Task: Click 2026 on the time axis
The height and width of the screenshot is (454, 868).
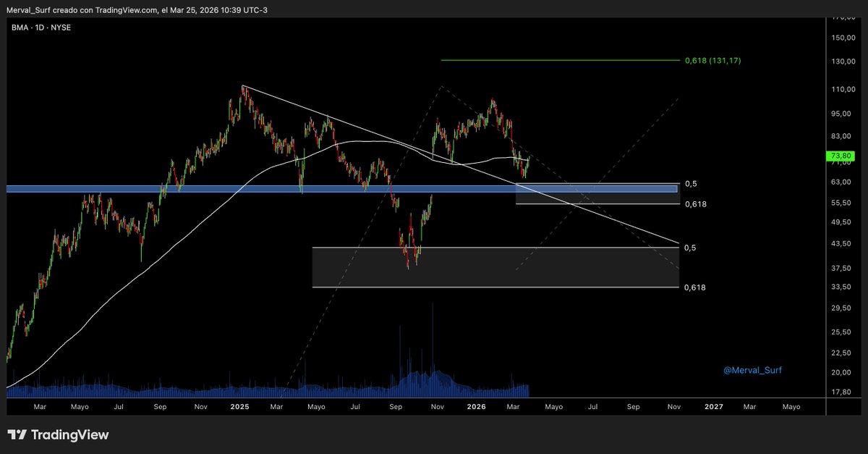Action: click(476, 407)
